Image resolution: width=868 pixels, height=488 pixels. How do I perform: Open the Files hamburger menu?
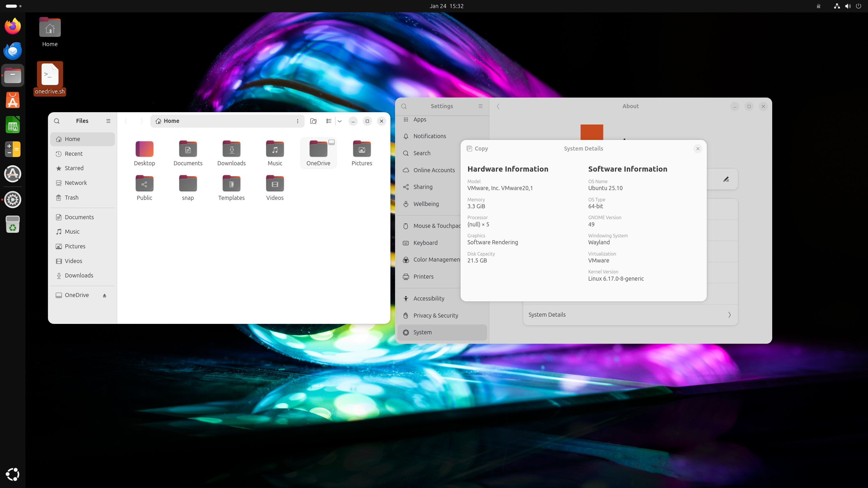pos(108,121)
